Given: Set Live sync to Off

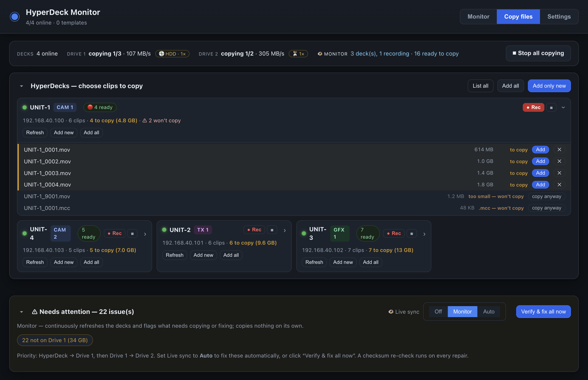Looking at the screenshot, I should (438, 312).
